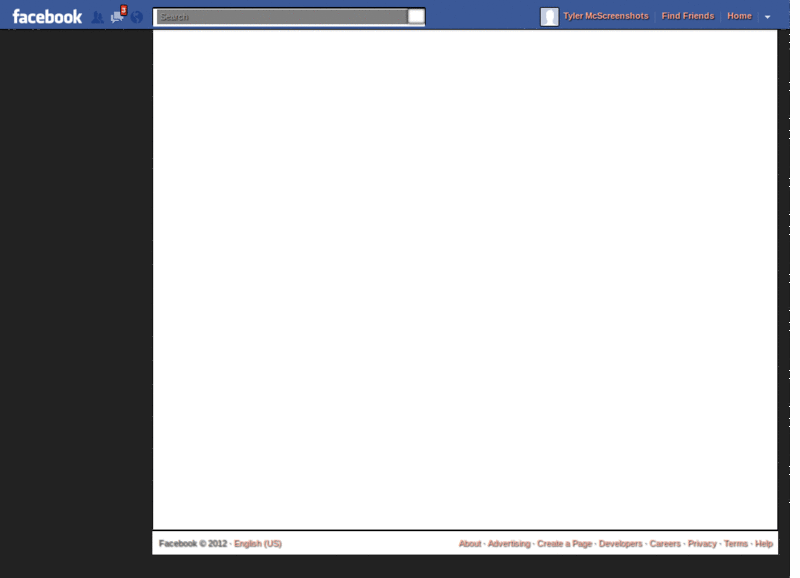
Task: Open the account settings dropdown arrow
Action: coord(766,16)
